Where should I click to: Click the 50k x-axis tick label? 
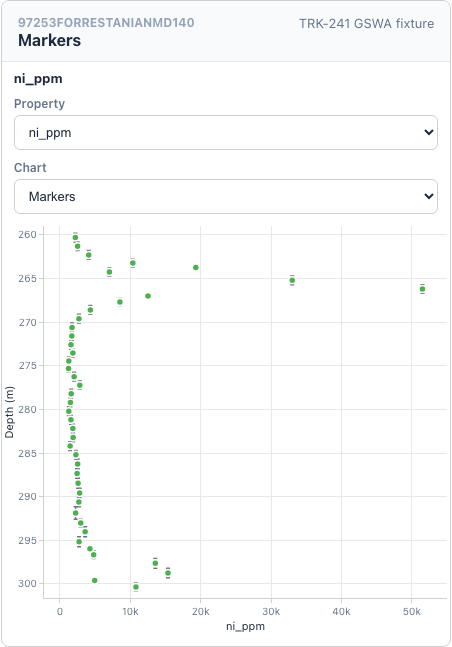click(x=412, y=612)
